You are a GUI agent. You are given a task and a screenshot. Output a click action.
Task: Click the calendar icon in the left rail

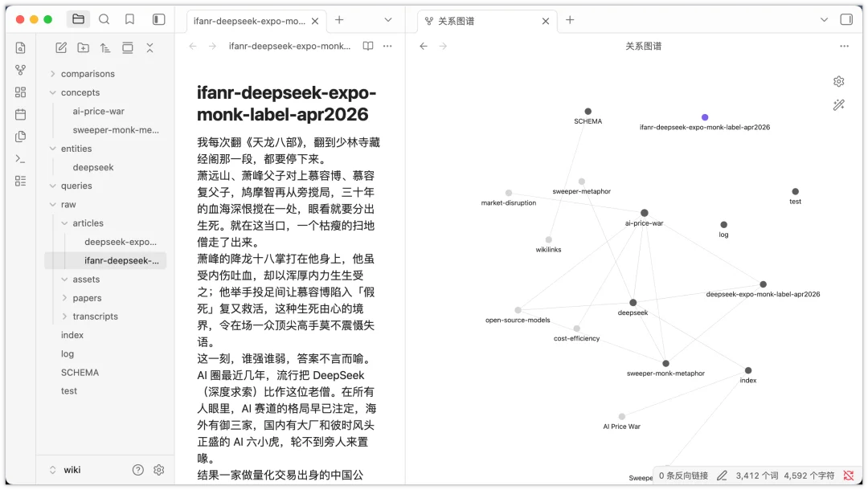20,113
